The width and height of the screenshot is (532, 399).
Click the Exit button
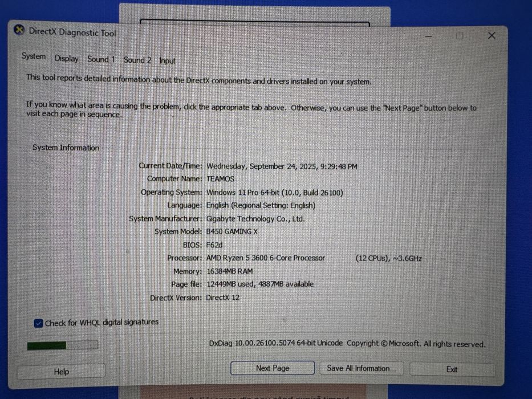point(452,369)
